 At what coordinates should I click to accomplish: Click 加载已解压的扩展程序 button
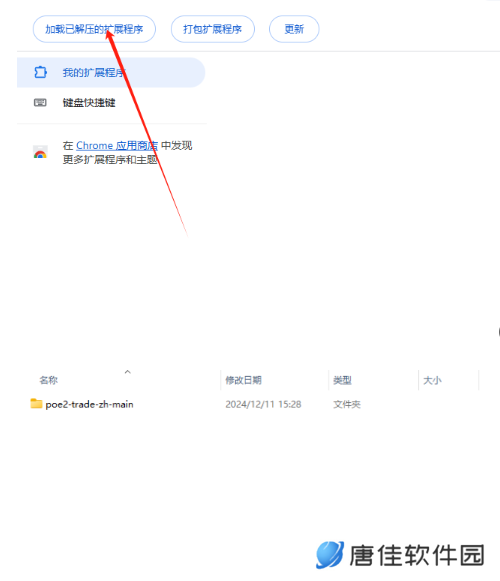click(94, 29)
